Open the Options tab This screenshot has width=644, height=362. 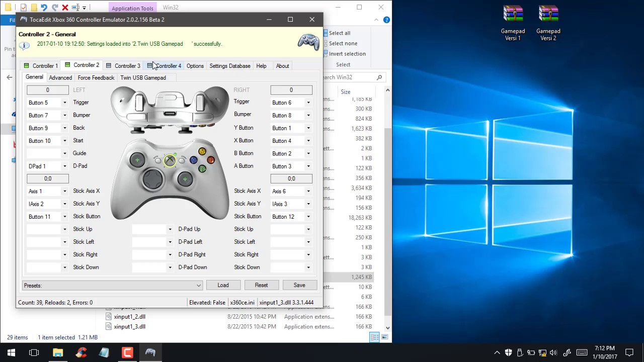click(195, 66)
